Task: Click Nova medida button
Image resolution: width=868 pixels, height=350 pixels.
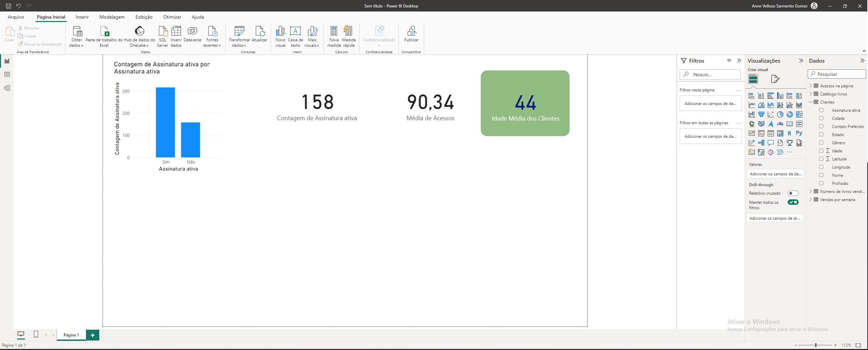Action: click(334, 37)
